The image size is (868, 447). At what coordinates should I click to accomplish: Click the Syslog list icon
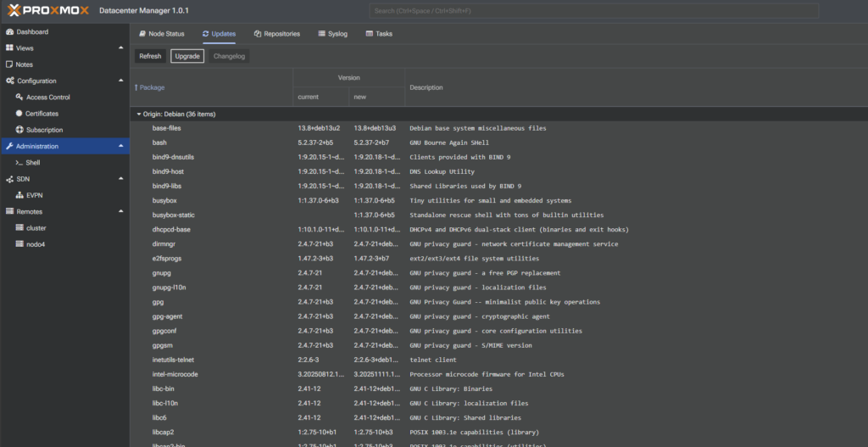[x=321, y=34]
